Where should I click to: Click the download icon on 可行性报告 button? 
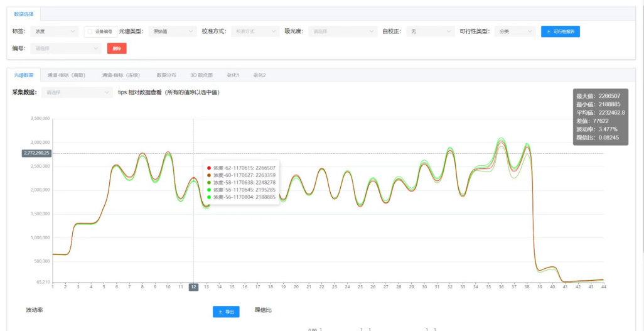pos(549,31)
